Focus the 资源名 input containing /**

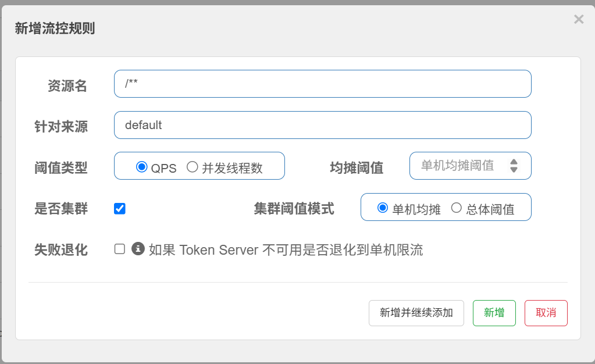point(322,84)
